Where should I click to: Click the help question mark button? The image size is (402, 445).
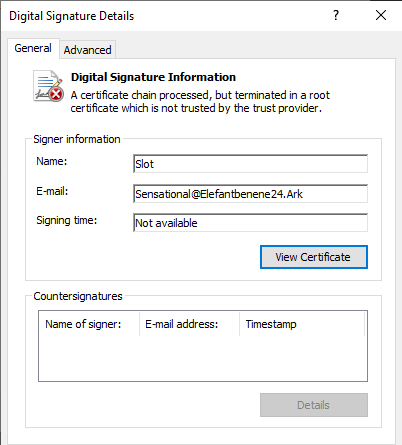336,15
